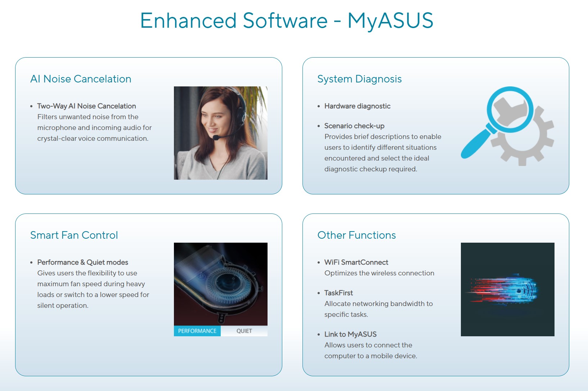Click 'Optimizes the wireless connection' description

pyautogui.click(x=379, y=273)
